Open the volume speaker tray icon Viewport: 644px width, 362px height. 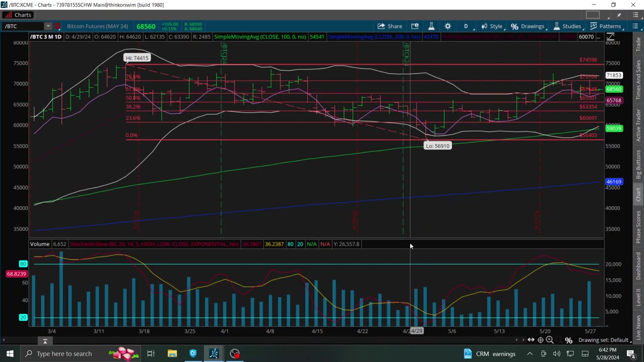pyautogui.click(x=556, y=353)
